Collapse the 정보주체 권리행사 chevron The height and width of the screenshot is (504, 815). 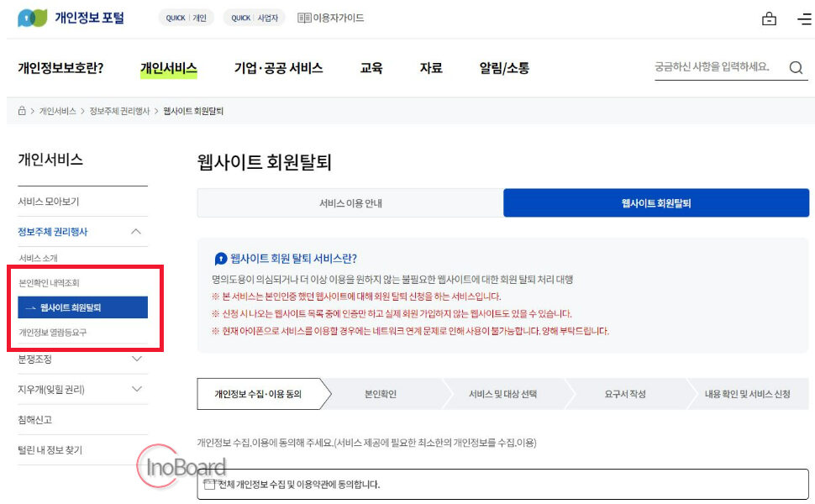pyautogui.click(x=136, y=232)
